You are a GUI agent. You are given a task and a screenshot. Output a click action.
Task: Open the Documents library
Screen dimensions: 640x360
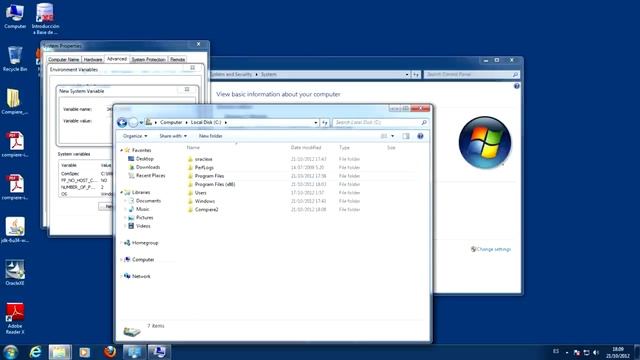click(x=148, y=201)
